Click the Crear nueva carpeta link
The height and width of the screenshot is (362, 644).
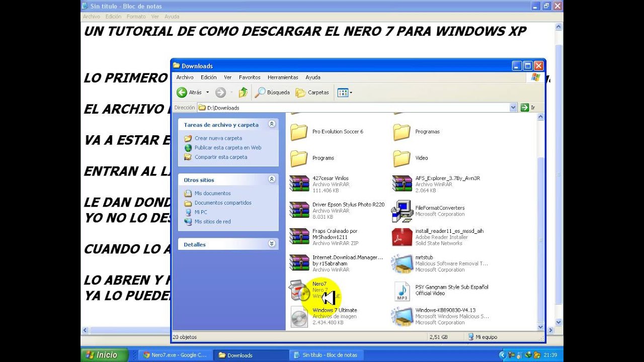point(218,138)
